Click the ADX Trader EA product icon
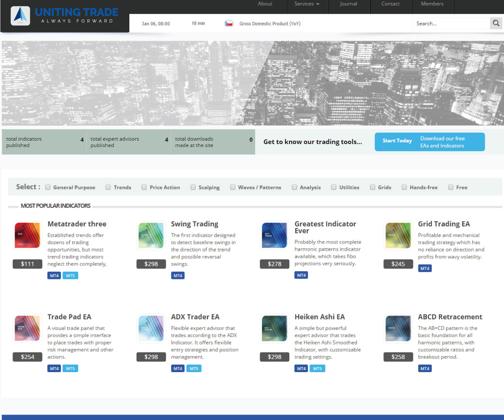This screenshot has width=504, height=420. pyautogui.click(x=151, y=328)
